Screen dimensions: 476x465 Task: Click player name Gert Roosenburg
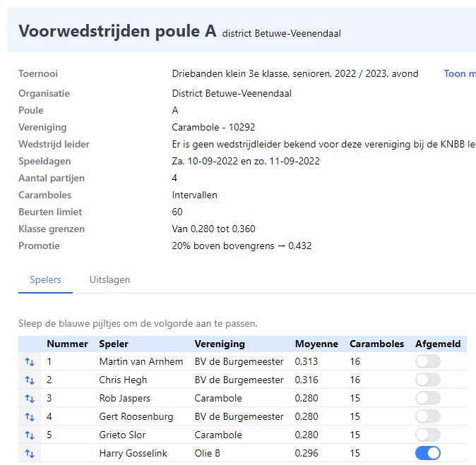point(136,417)
